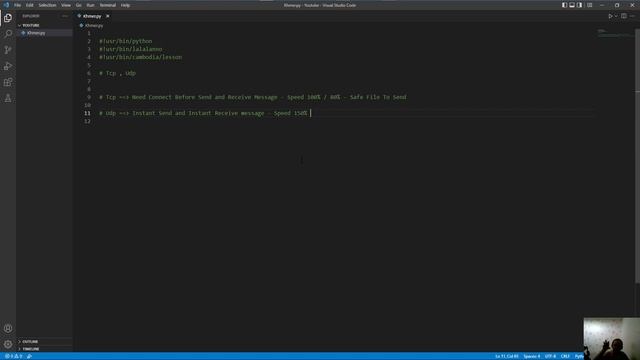
Task: Run the Python file with play button
Action: tap(610, 16)
